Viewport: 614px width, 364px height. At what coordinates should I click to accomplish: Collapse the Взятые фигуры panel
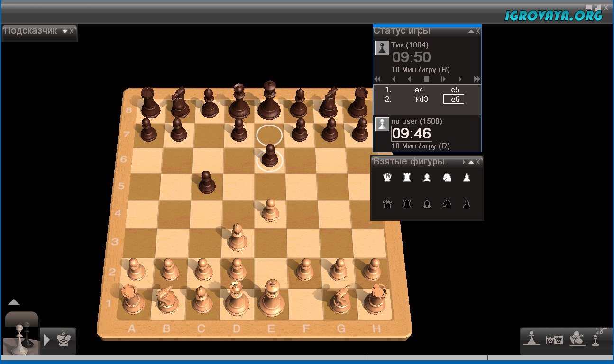click(471, 162)
